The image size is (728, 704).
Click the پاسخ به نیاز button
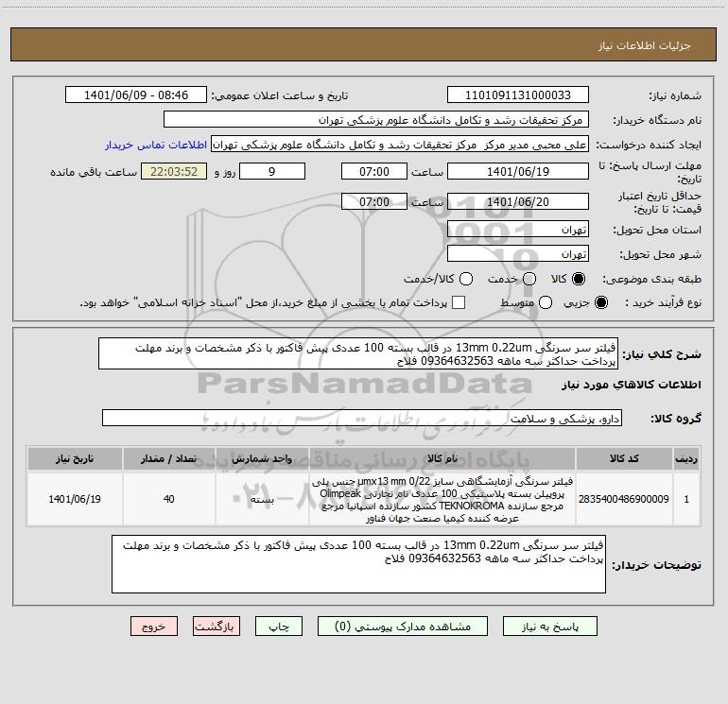[549, 627]
